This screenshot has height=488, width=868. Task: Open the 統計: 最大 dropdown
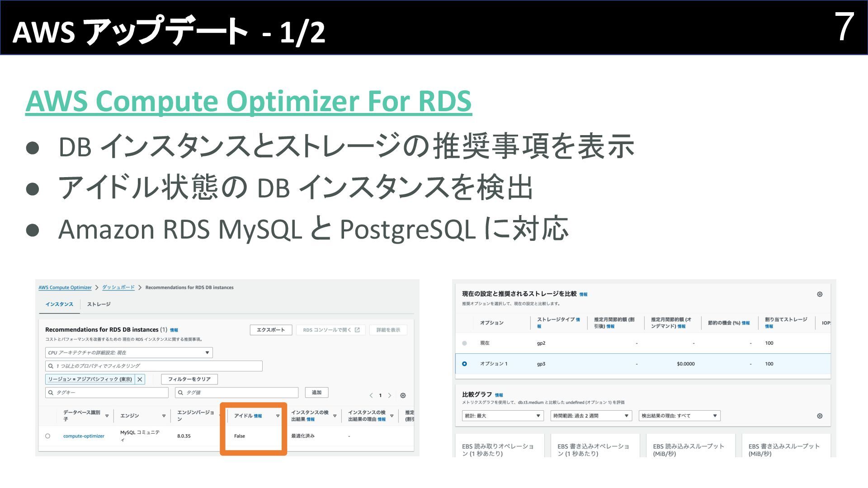pyautogui.click(x=503, y=416)
